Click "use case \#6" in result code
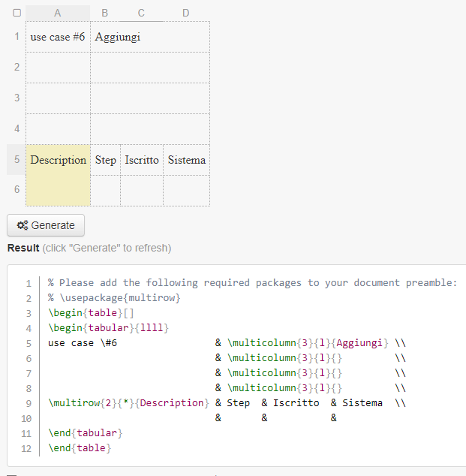 [x=83, y=342]
